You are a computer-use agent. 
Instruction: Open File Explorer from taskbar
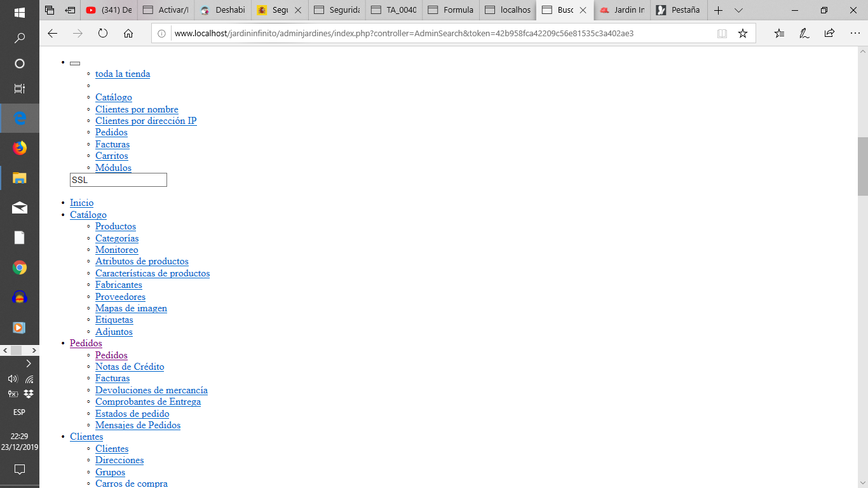tap(20, 178)
